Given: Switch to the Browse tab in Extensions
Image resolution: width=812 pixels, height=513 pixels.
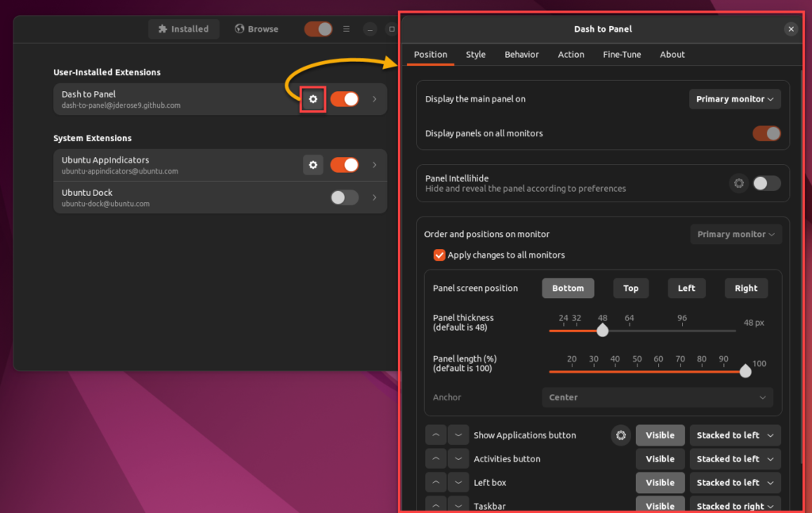Looking at the screenshot, I should (255, 29).
